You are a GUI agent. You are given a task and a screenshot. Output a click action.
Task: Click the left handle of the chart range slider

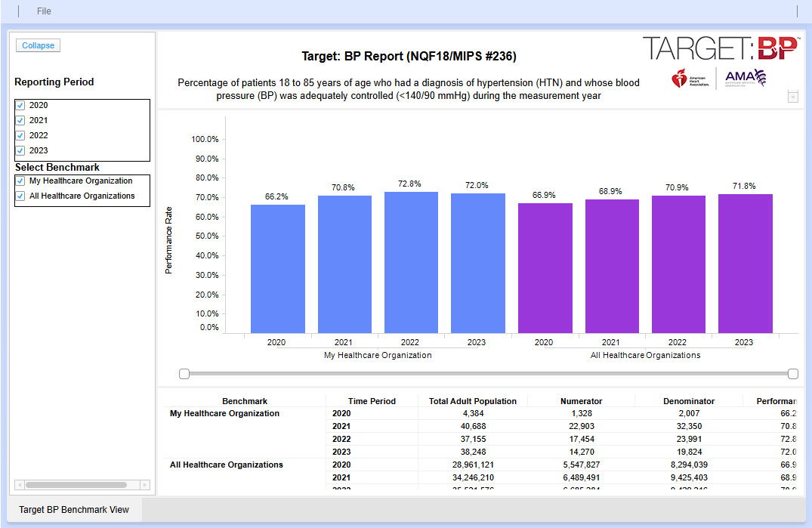184,373
